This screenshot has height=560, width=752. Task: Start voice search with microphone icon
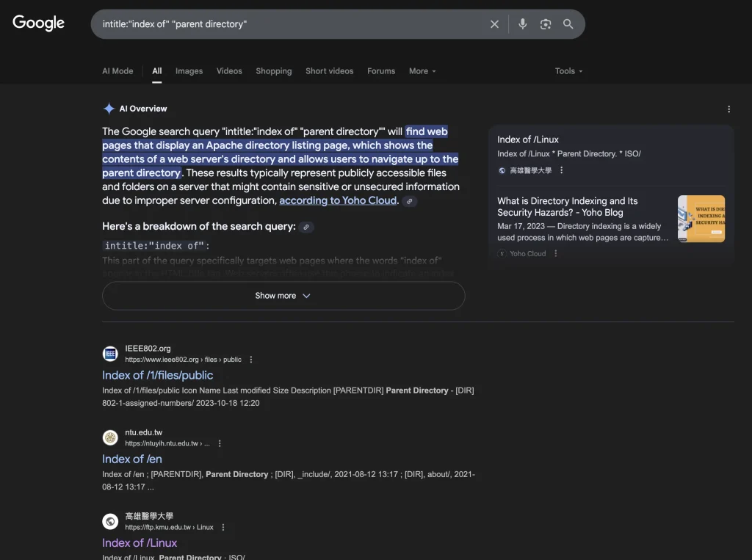point(522,24)
